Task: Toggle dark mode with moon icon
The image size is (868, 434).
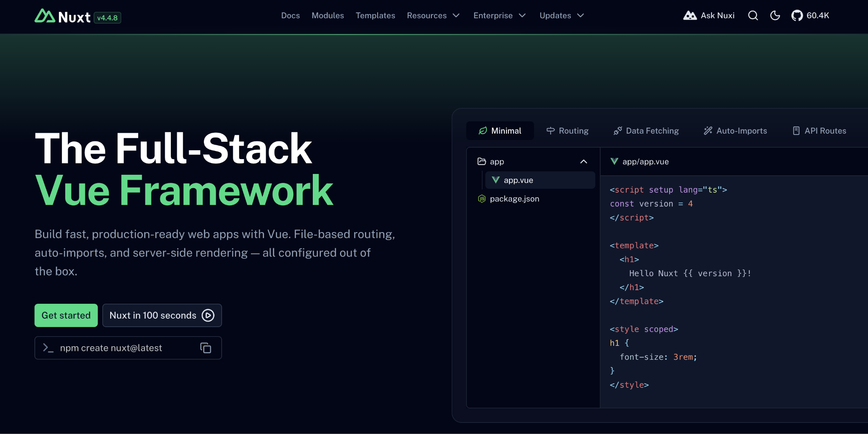Action: point(775,16)
